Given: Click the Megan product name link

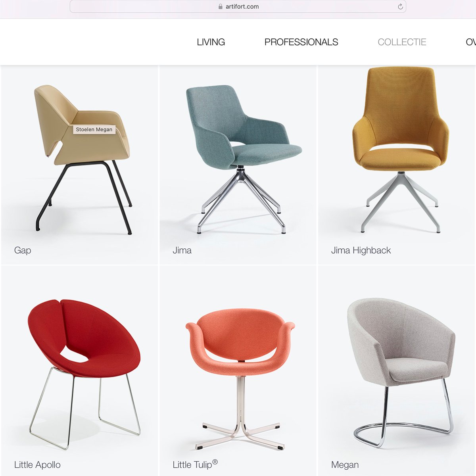Looking at the screenshot, I should pyautogui.click(x=345, y=465).
